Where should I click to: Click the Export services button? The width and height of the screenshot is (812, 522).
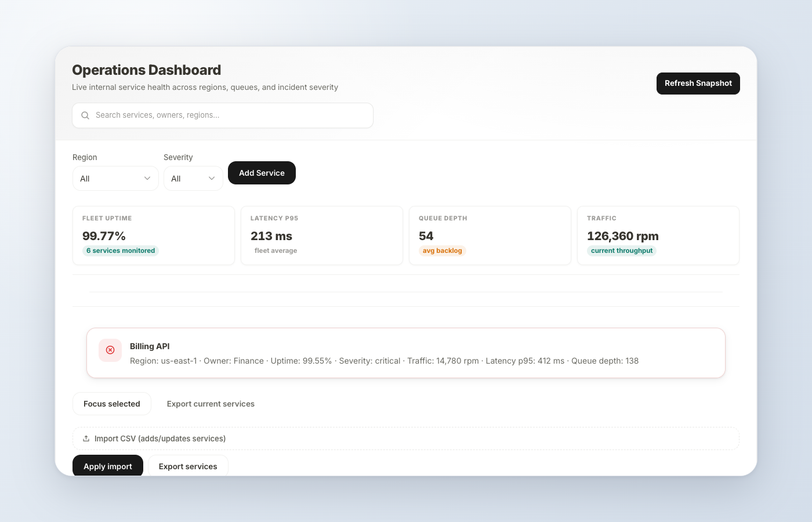(x=188, y=466)
